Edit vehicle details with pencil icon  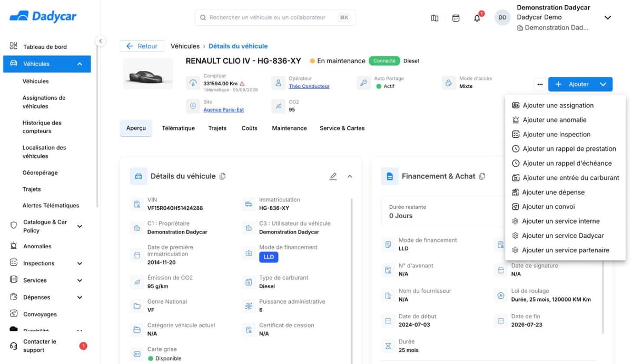pos(333,176)
